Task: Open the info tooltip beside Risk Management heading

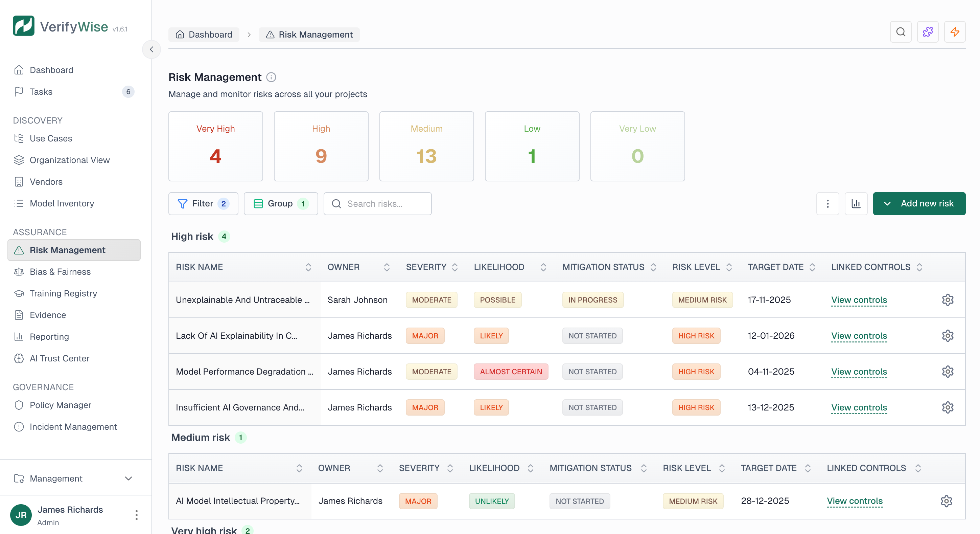Action: (271, 77)
